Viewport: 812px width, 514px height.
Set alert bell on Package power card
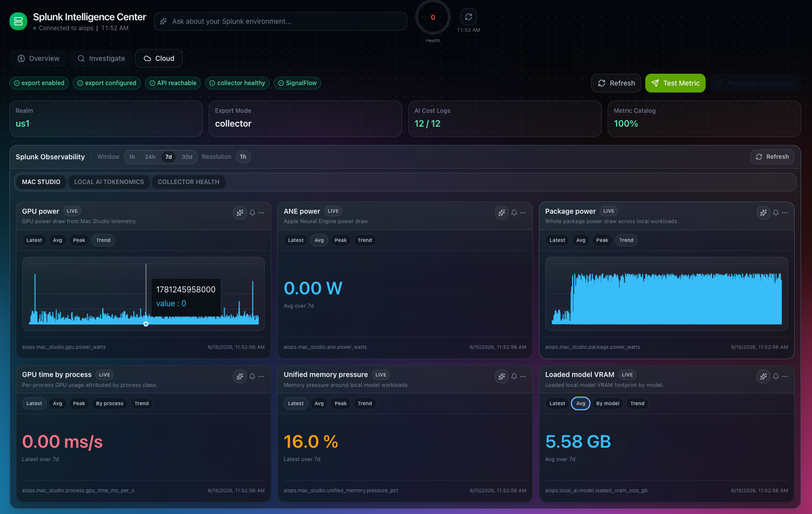coord(776,213)
